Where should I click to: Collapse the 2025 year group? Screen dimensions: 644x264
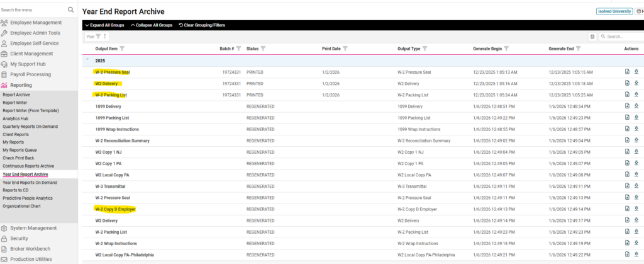tap(87, 60)
